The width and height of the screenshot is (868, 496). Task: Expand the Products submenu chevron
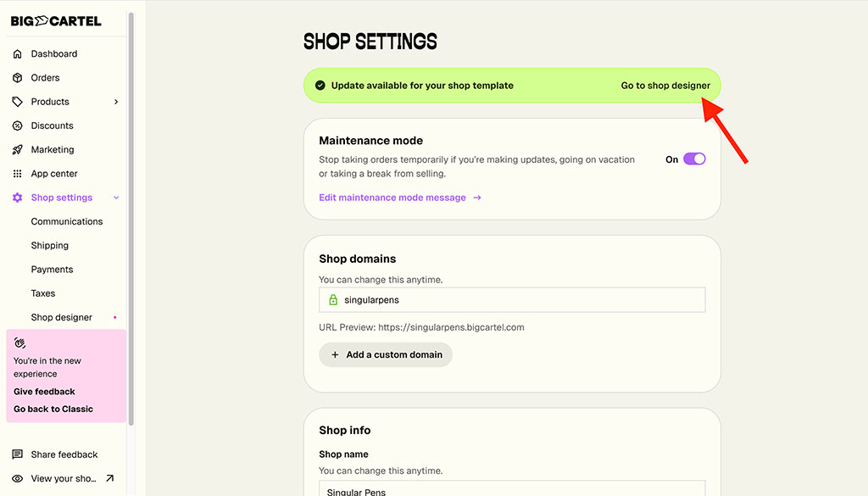click(116, 102)
